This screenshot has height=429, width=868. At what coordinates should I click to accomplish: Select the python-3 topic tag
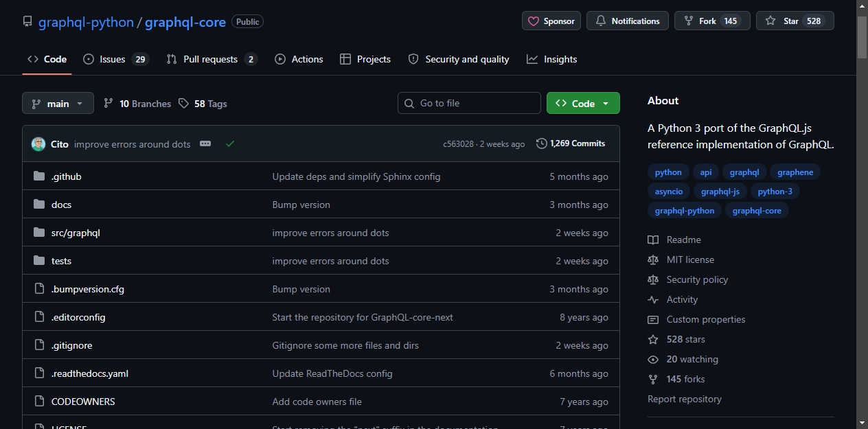click(775, 192)
